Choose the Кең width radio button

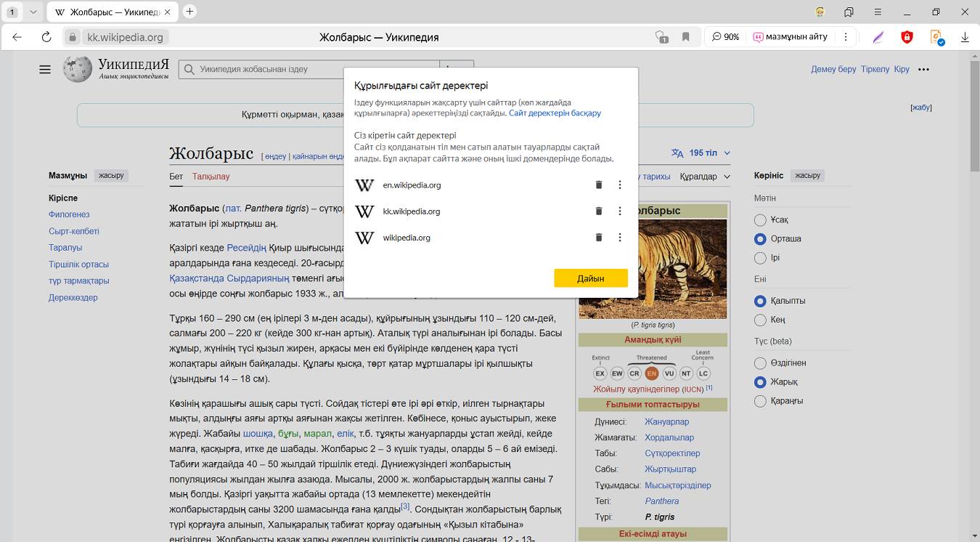click(760, 320)
